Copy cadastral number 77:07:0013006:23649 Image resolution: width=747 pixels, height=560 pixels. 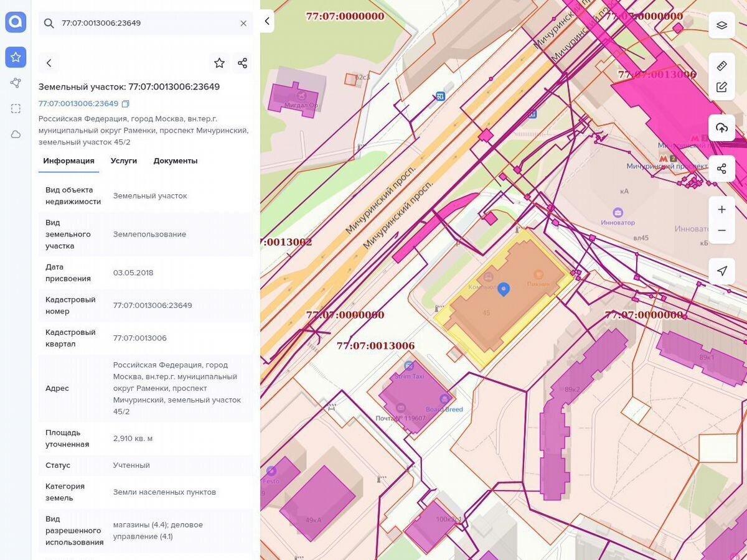126,103
